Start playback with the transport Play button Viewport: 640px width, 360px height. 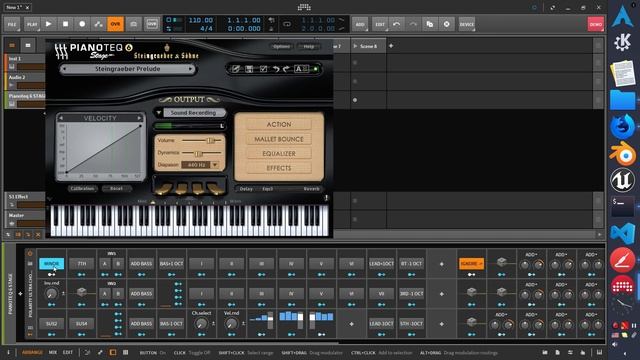[x=49, y=24]
